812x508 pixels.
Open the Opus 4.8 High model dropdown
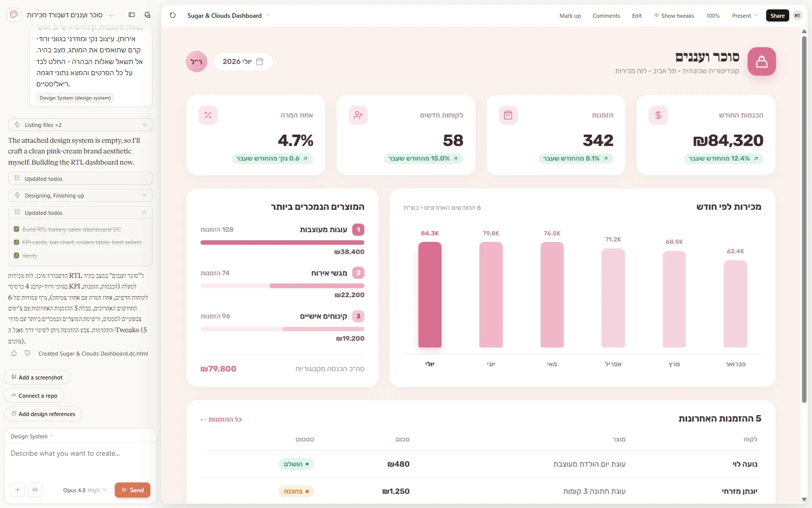tap(85, 490)
